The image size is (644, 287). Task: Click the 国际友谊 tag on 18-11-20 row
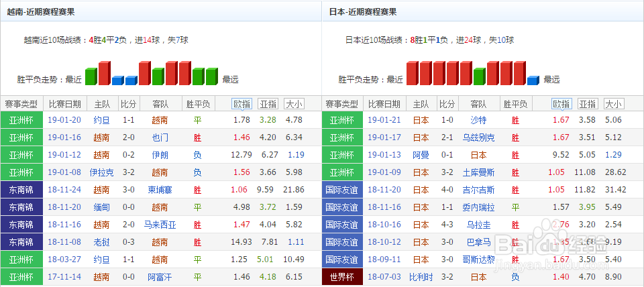[x=341, y=190]
